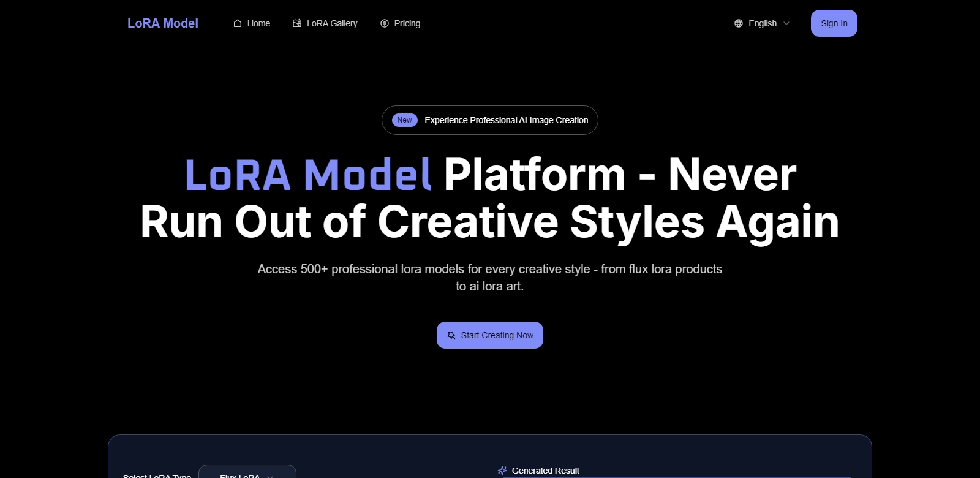Image resolution: width=980 pixels, height=478 pixels.
Task: Click the globe language icon
Action: [x=739, y=23]
